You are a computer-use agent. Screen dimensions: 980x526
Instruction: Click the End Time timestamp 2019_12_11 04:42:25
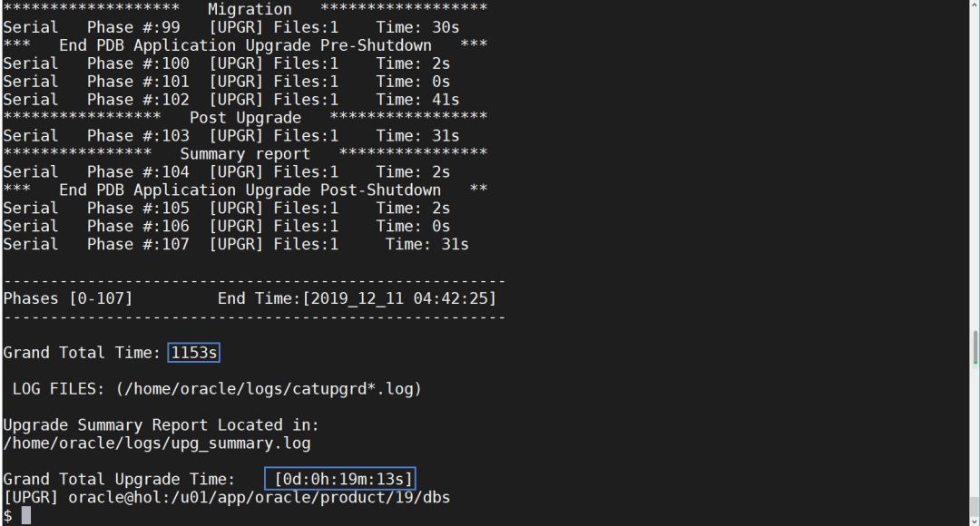(x=357, y=298)
